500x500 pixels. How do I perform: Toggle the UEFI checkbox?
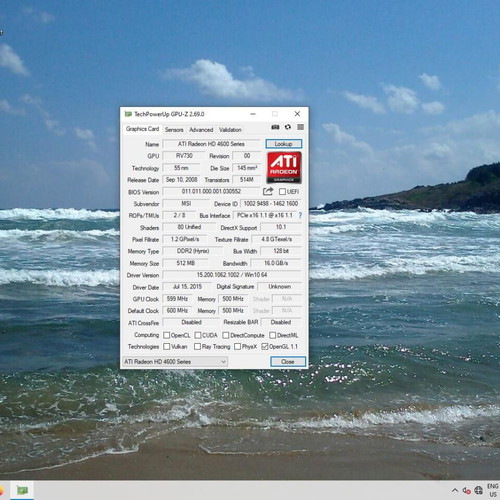click(x=282, y=192)
